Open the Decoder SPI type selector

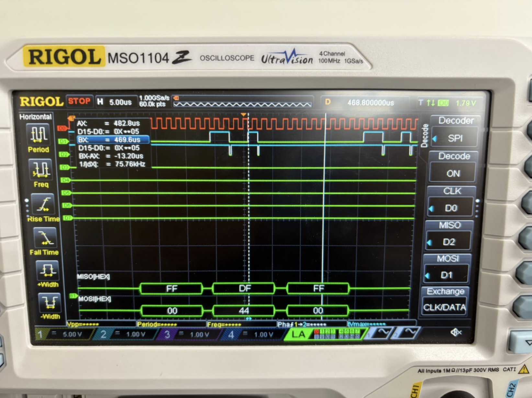tap(454, 138)
